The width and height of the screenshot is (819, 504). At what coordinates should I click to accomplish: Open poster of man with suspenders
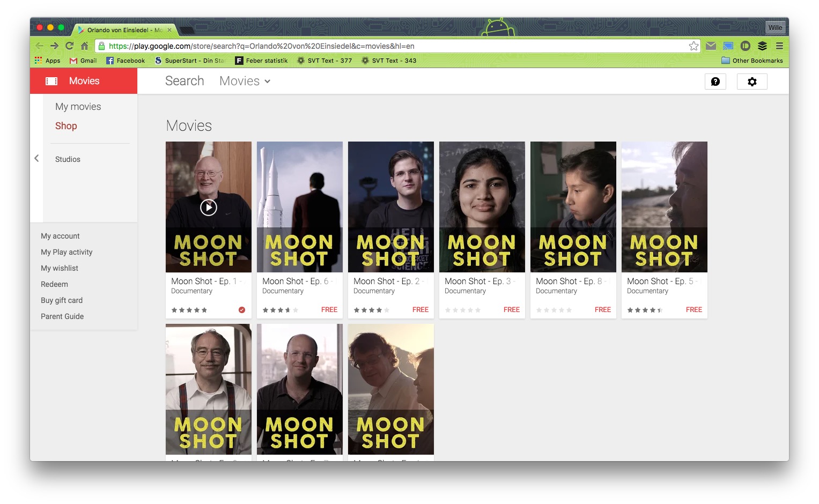(x=209, y=389)
